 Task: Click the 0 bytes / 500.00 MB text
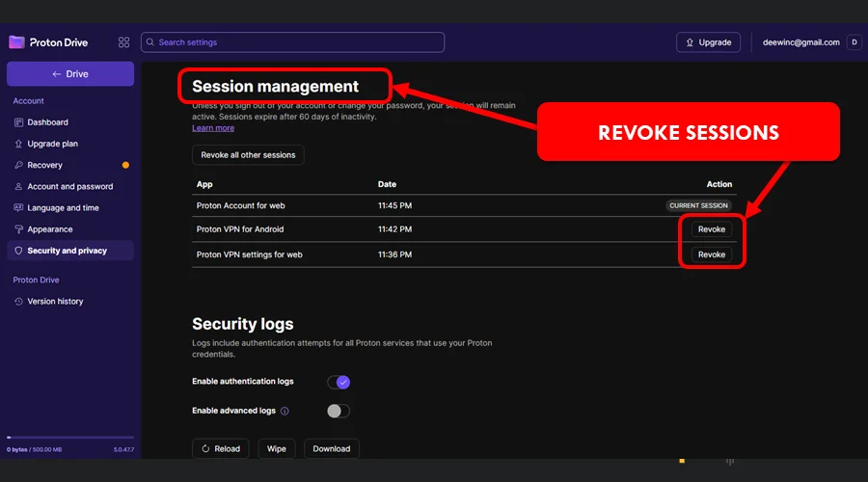pyautogui.click(x=35, y=450)
